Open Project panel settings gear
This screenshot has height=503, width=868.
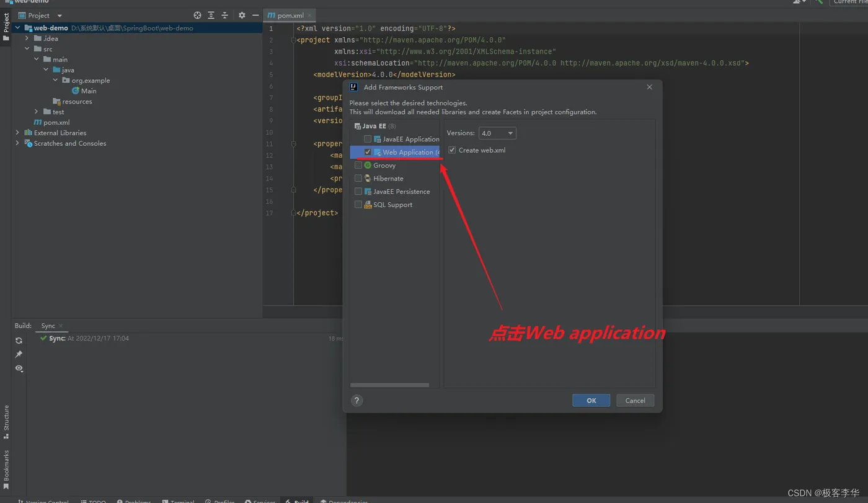pos(242,16)
